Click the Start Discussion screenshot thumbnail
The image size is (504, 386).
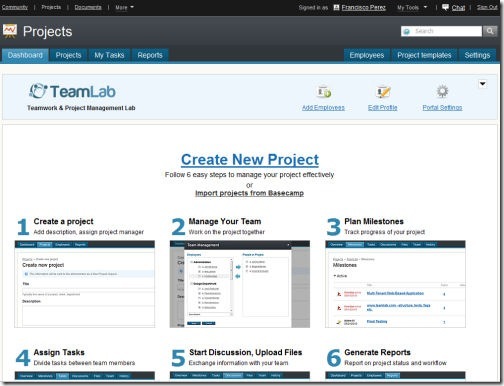pos(240,376)
